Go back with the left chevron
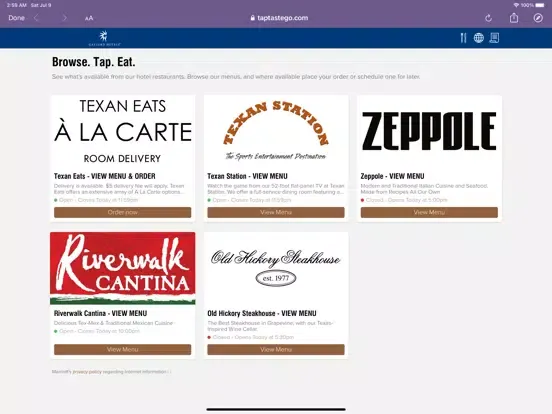 pos(36,18)
